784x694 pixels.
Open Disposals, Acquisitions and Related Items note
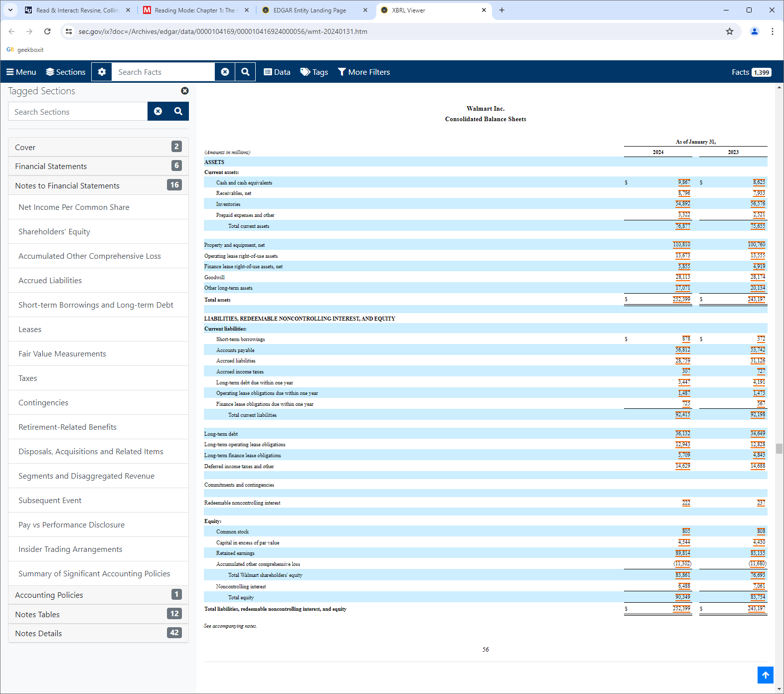98,451
